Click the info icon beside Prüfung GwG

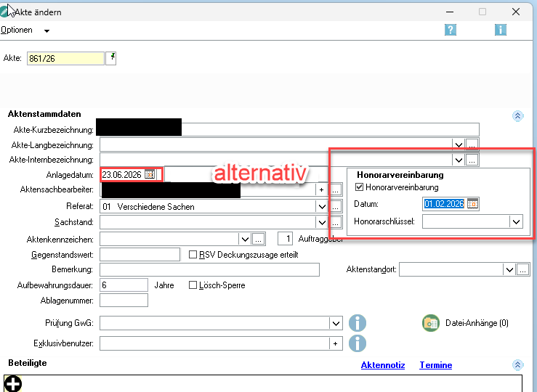tap(358, 323)
